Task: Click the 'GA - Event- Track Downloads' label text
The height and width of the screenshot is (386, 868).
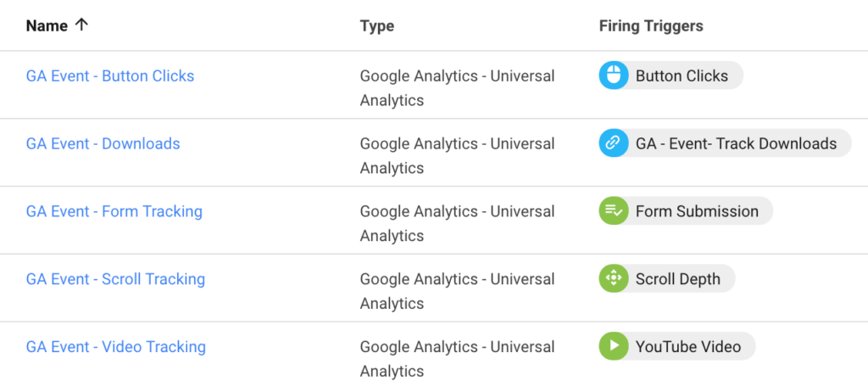Action: coord(737,143)
